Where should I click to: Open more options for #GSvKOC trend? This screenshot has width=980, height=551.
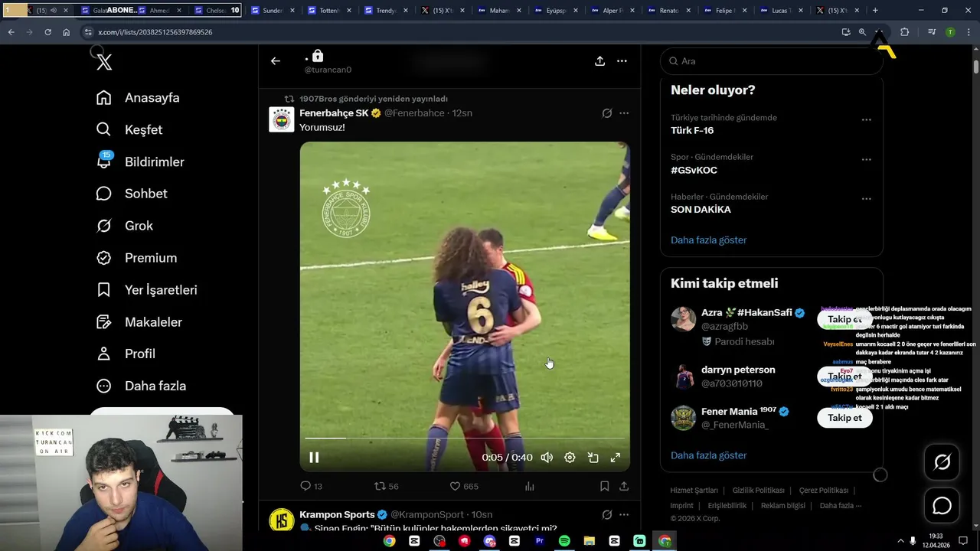point(866,160)
